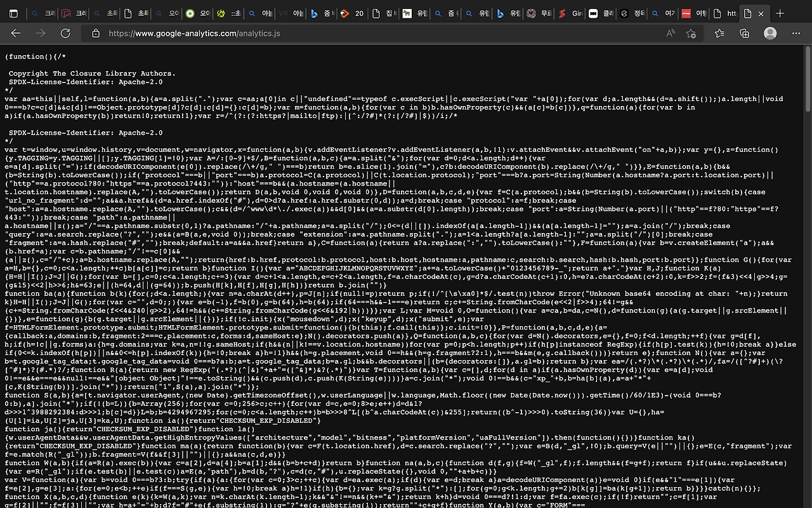Switch to the 'yo' icon '야놀' tab
812x508 pixels.
click(x=290, y=13)
